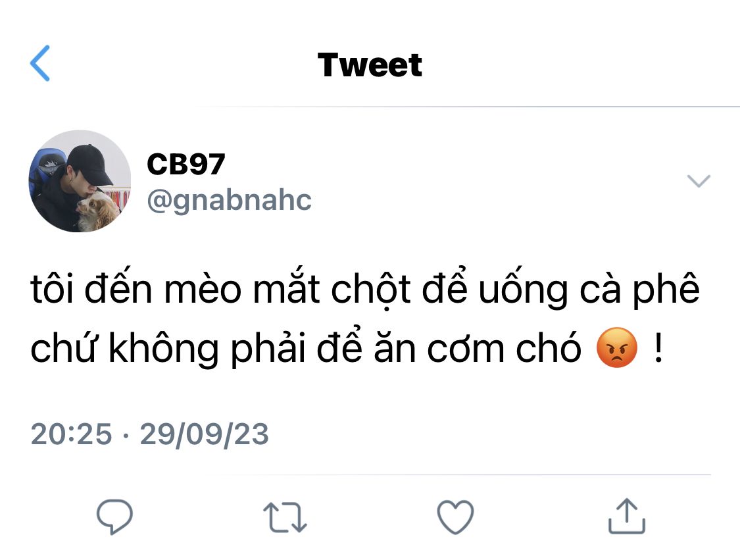Screen dimensions: 740x560
Task: Open the tweet options chevron menu
Action: coord(699,181)
